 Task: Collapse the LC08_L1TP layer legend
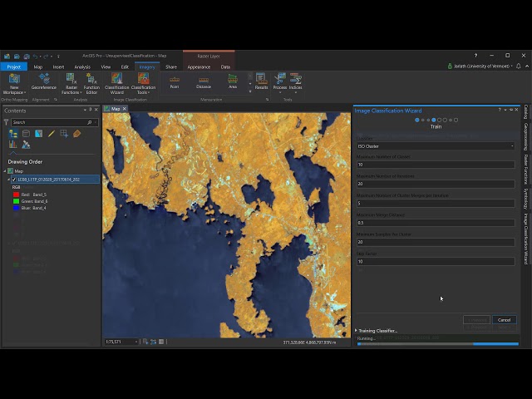(x=9, y=180)
